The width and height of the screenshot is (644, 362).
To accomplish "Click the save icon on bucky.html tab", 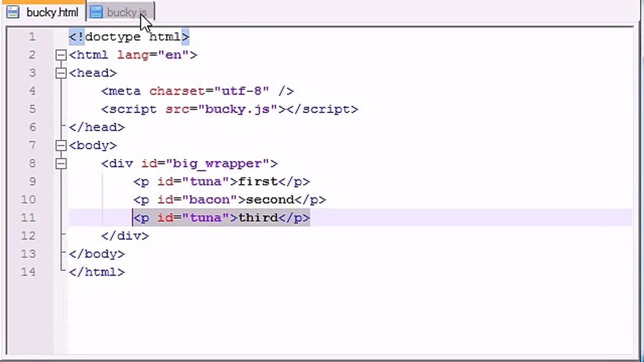I will point(13,12).
